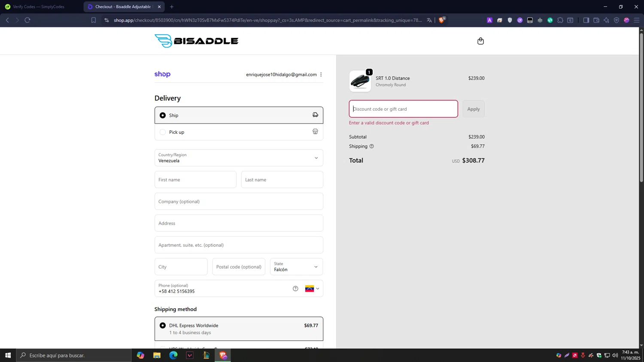Open Brave Leo AI sparkle icon

606,20
